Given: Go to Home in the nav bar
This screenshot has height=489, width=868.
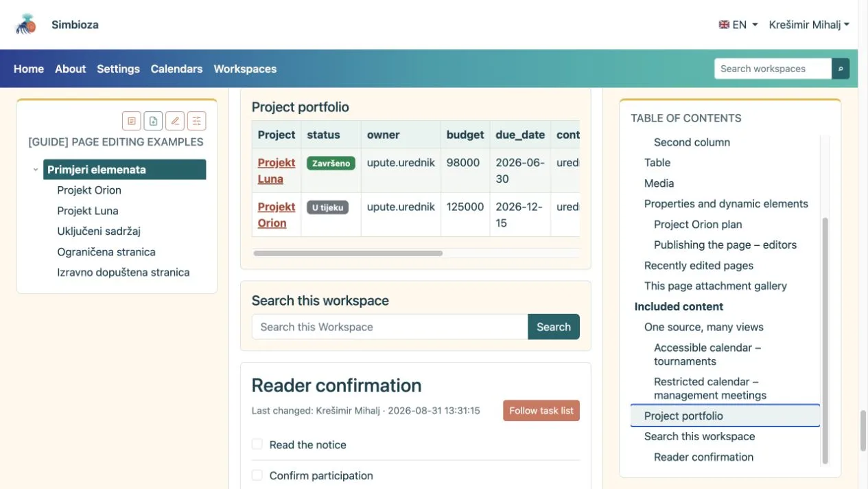Looking at the screenshot, I should pyautogui.click(x=29, y=69).
